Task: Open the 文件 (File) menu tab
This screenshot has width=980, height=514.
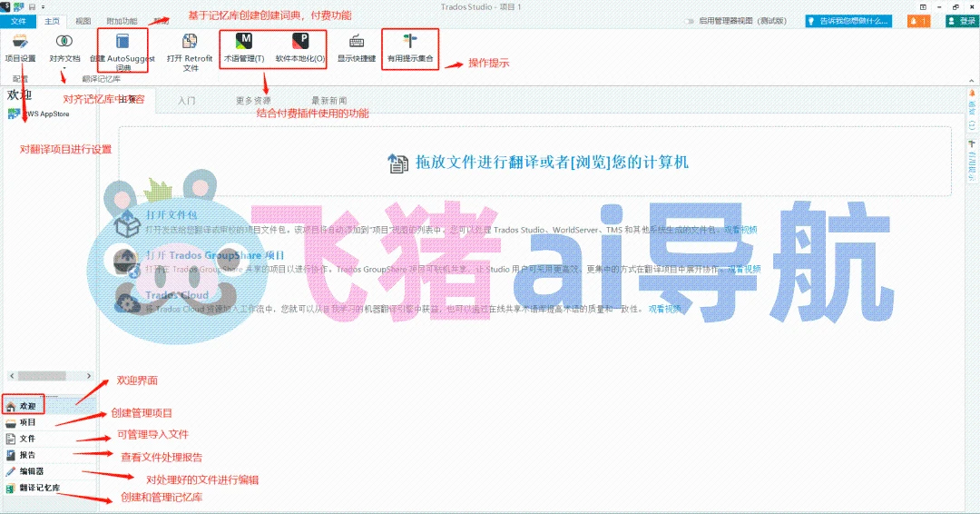Action: pos(18,21)
